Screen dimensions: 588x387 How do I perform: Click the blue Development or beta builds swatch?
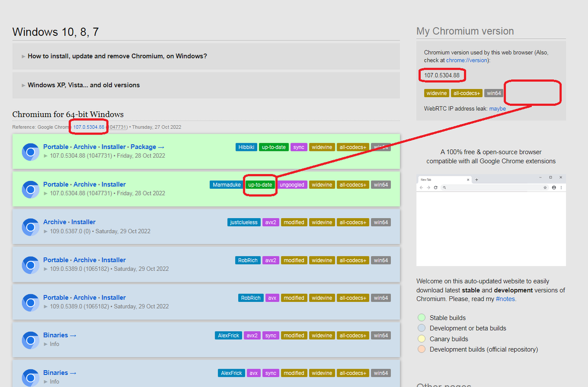421,328
